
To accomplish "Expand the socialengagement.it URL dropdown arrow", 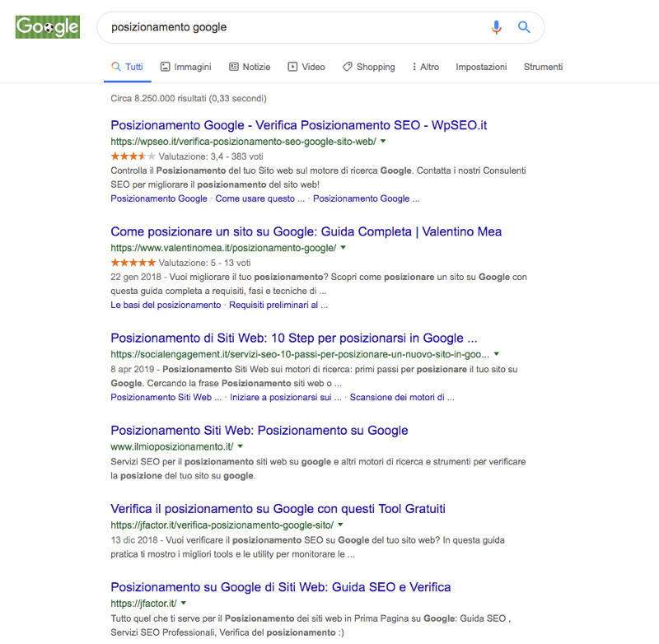I will pos(497,354).
